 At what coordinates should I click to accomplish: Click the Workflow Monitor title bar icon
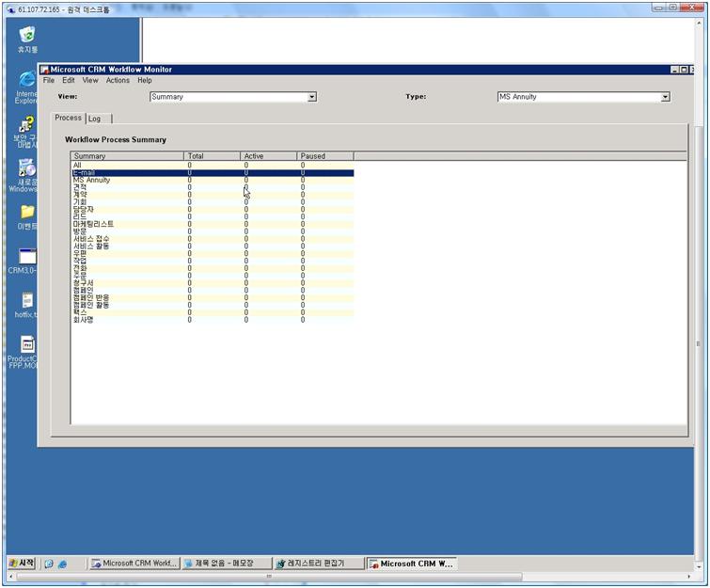pos(44,70)
